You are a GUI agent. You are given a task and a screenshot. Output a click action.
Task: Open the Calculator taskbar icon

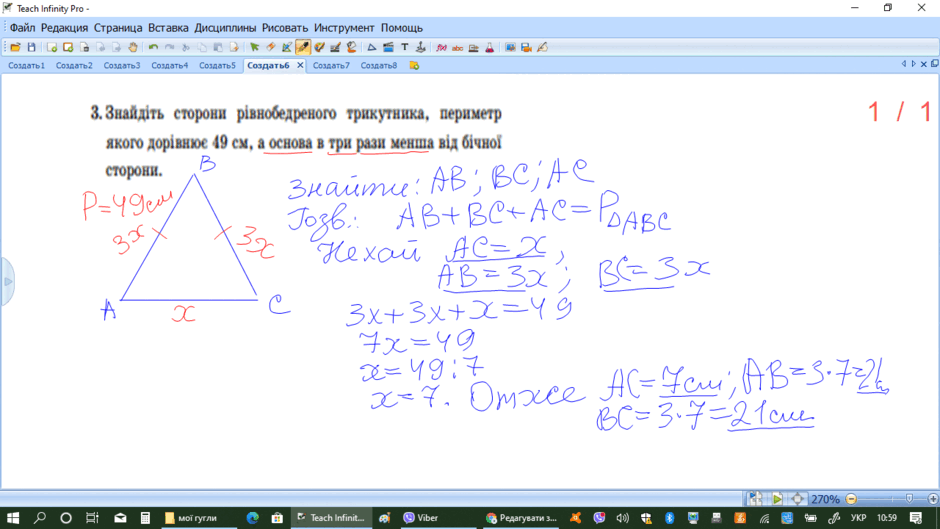click(x=145, y=518)
